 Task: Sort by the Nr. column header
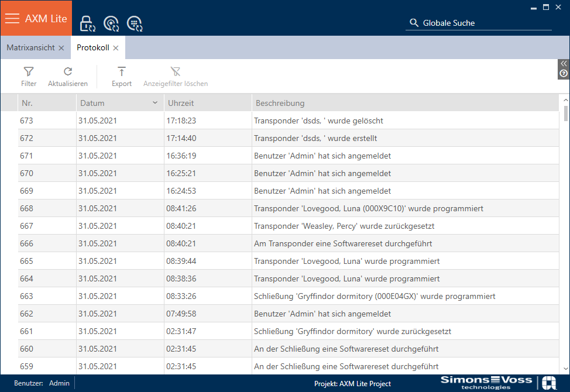pos(47,103)
